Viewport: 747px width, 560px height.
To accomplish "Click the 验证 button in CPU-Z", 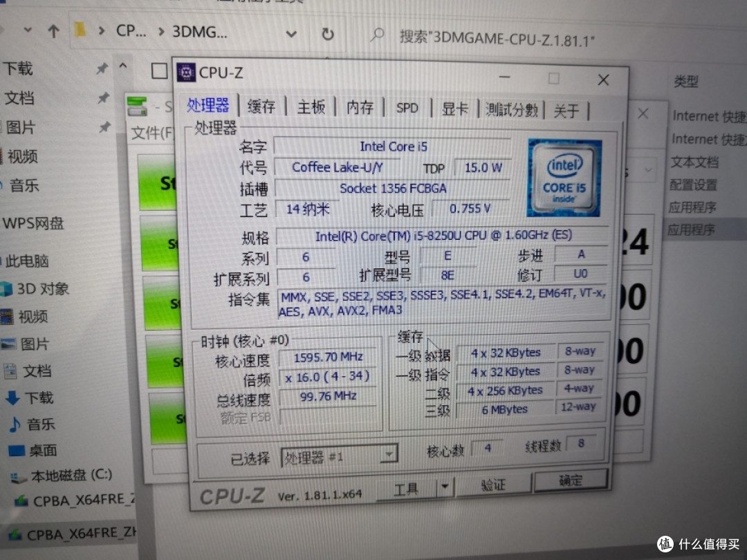I will (x=493, y=485).
